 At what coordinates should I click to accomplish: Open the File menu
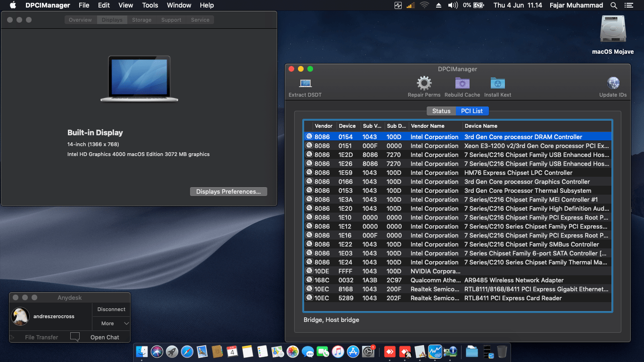point(84,5)
